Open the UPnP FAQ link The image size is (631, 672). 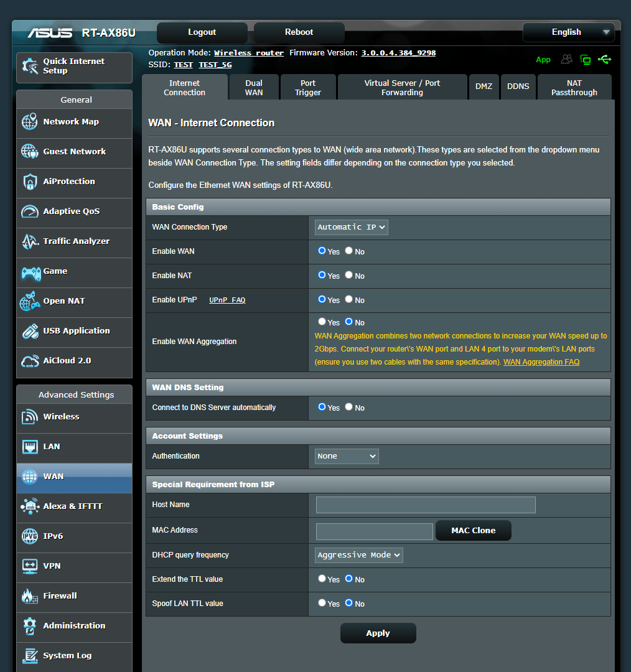(x=227, y=300)
